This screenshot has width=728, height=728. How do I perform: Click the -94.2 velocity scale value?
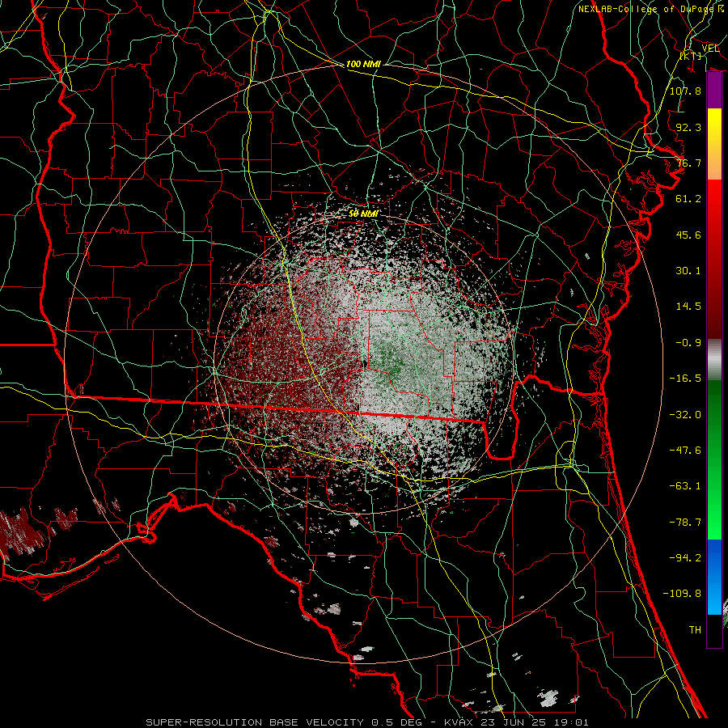coord(685,558)
